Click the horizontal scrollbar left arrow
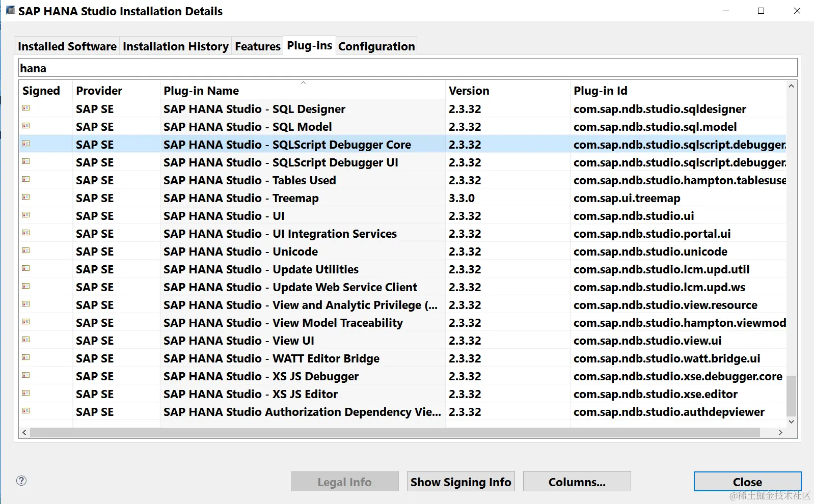 [24, 432]
